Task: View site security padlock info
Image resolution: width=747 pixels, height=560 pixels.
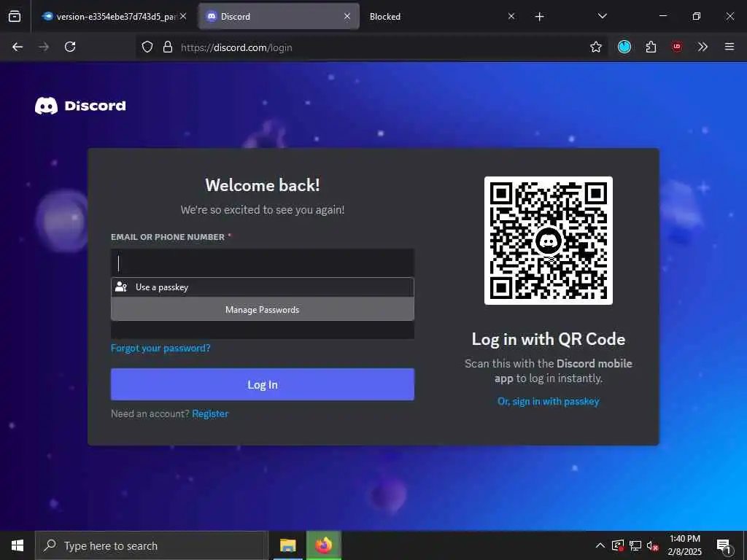Action: pyautogui.click(x=168, y=47)
